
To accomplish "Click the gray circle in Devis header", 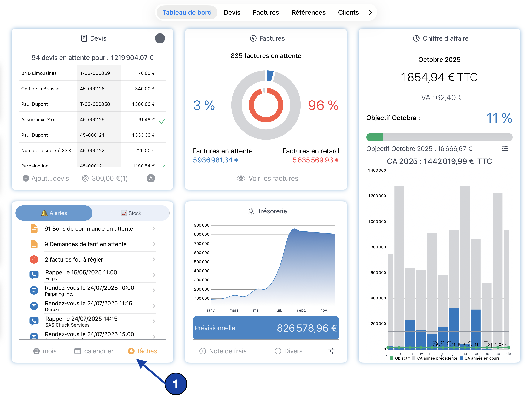I will (160, 38).
